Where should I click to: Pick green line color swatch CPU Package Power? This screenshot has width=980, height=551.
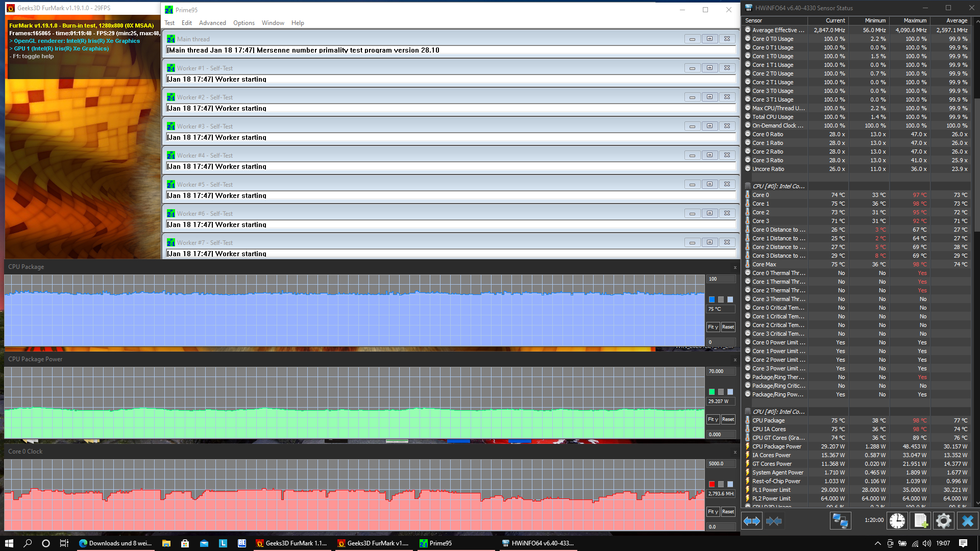tap(712, 392)
